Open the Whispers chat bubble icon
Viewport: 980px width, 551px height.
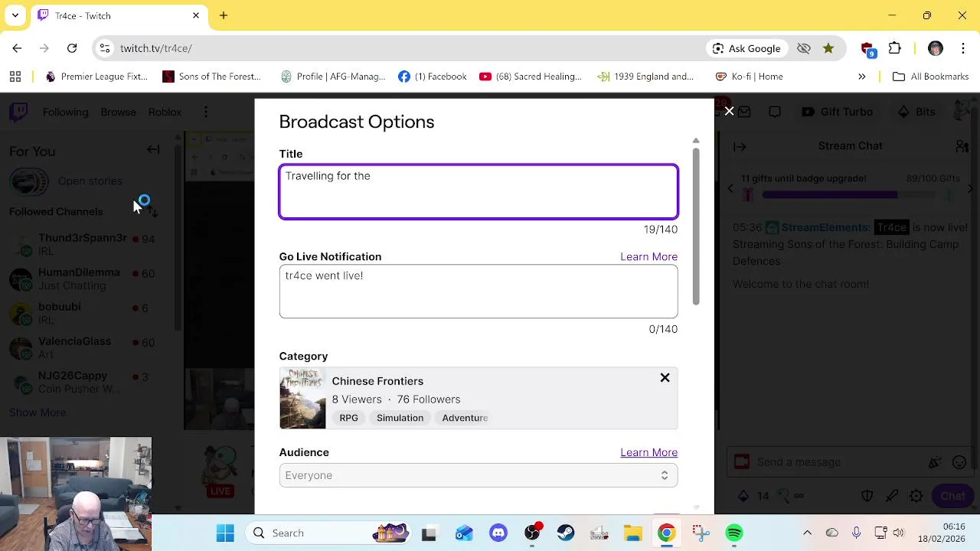[x=775, y=112]
